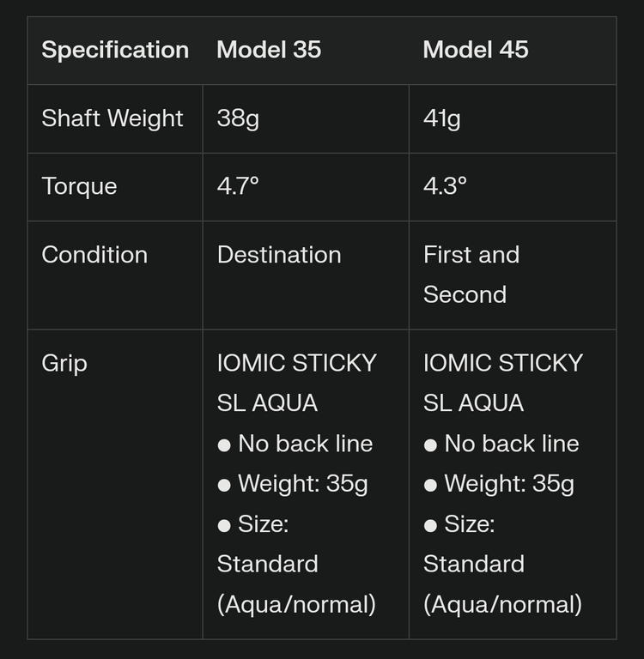Click the First and Second condition cell

471,275
